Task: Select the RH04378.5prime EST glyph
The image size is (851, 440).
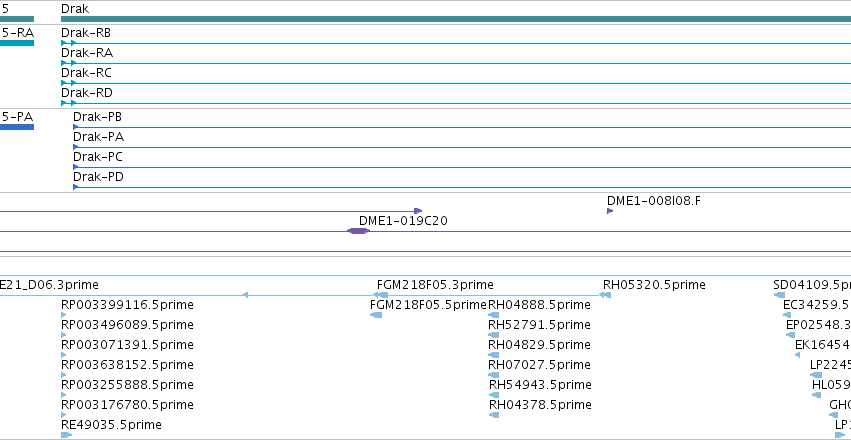Action: [x=494, y=415]
